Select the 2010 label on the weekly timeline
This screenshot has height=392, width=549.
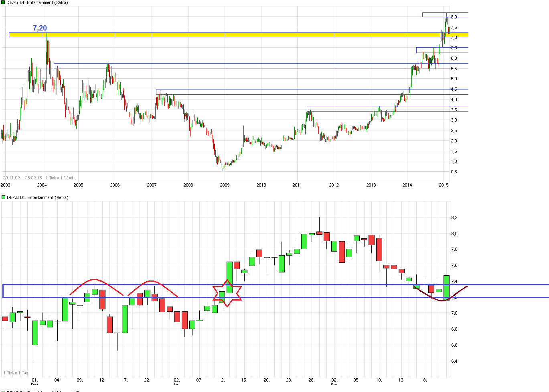point(261,185)
